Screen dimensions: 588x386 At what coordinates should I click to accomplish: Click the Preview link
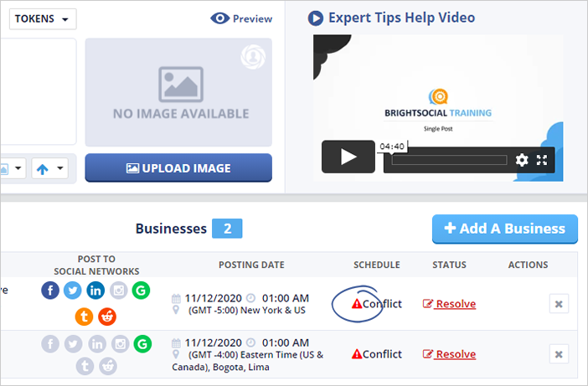click(x=241, y=18)
